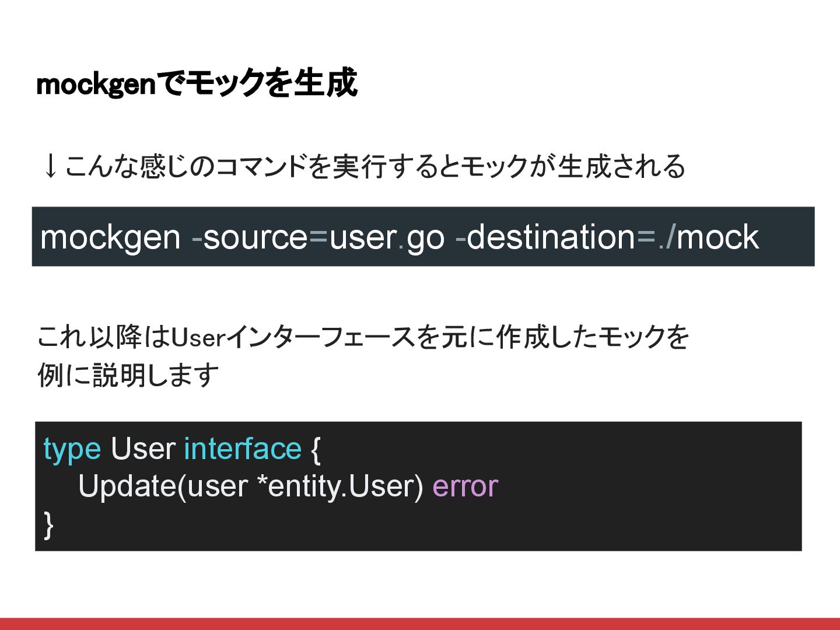Click the word "mockgen" in the command block
Image resolution: width=840 pixels, height=630 pixels.
tap(110, 237)
